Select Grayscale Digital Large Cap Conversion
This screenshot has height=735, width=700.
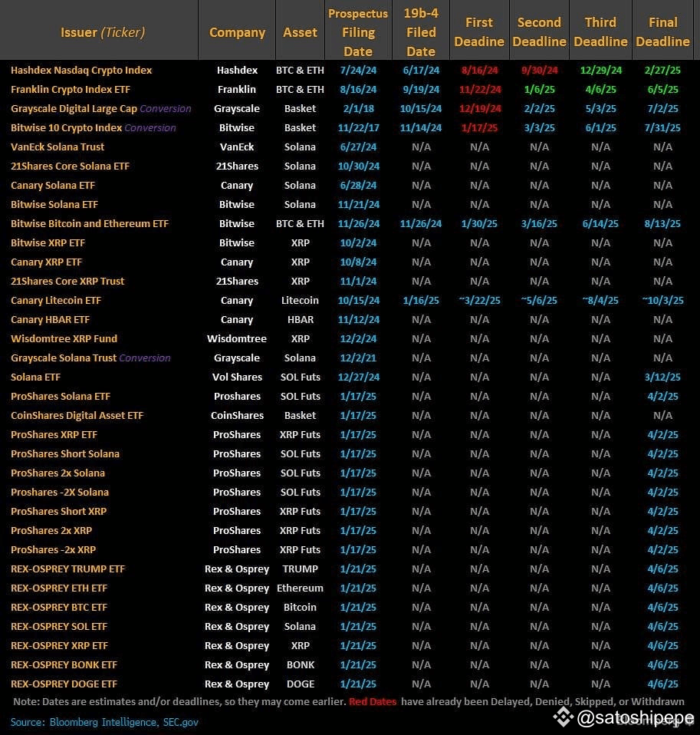[100, 108]
